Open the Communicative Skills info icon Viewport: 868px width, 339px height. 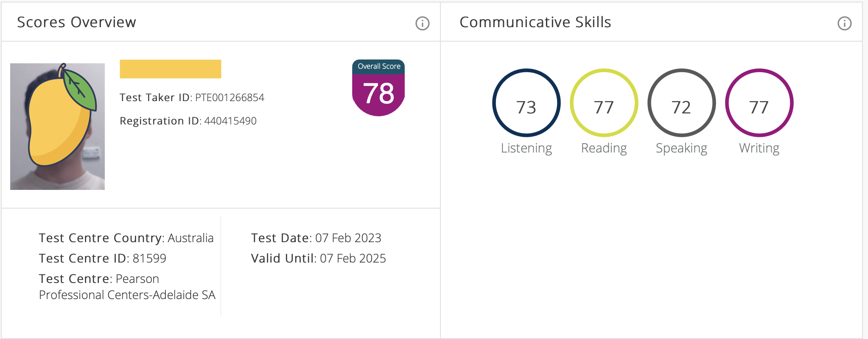pyautogui.click(x=844, y=23)
